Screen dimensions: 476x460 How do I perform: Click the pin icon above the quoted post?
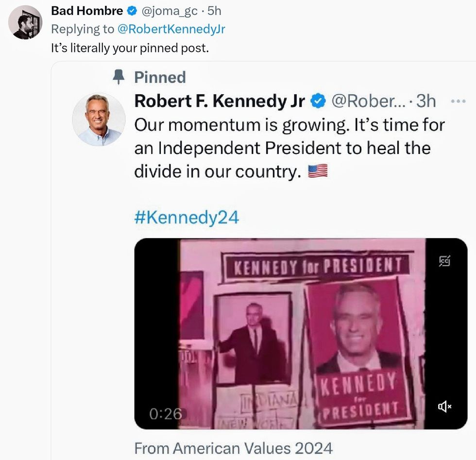coord(118,77)
